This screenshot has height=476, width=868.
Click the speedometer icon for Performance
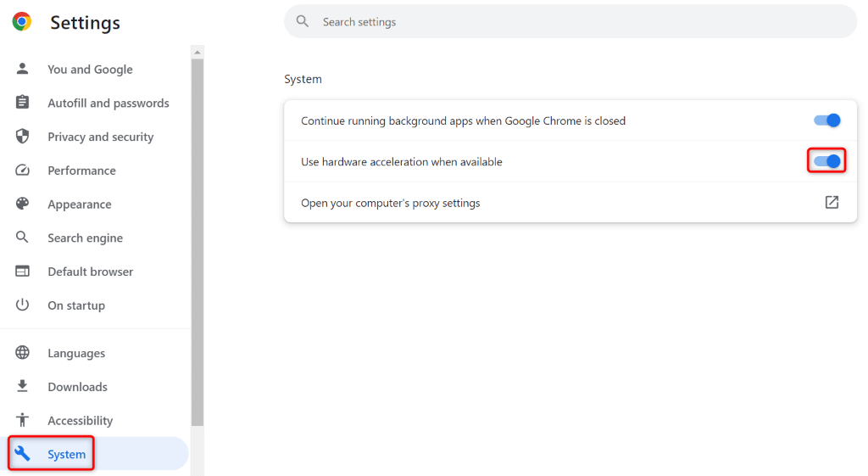coord(22,171)
